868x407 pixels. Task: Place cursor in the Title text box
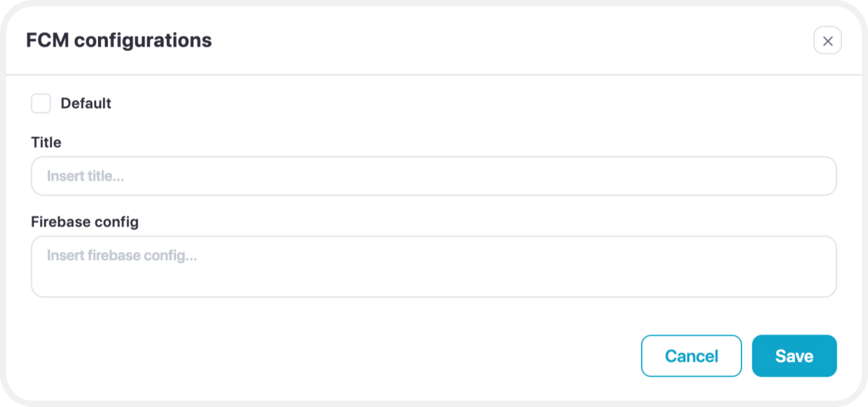click(x=433, y=176)
